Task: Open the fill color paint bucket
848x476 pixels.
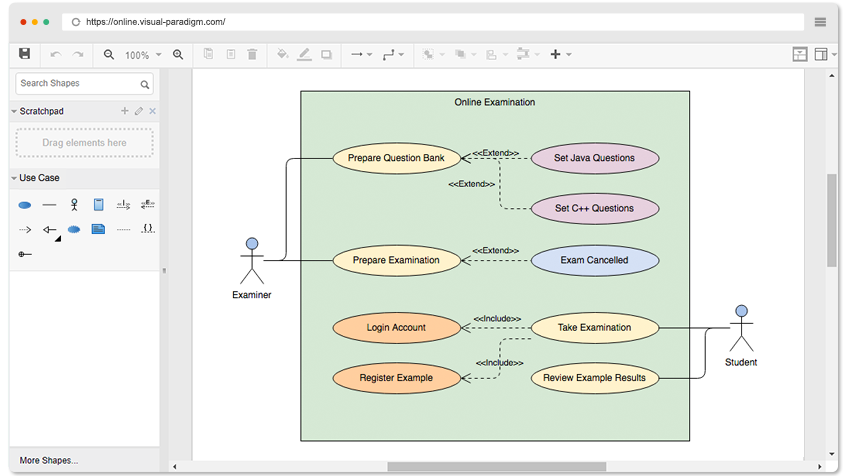Action: tap(282, 54)
